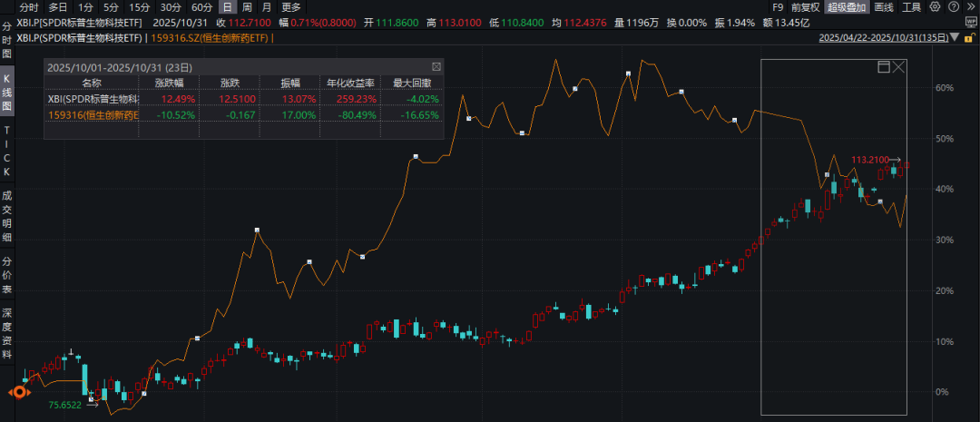Maximize the selection range box
Image resolution: width=980 pixels, height=422 pixels.
[x=884, y=67]
